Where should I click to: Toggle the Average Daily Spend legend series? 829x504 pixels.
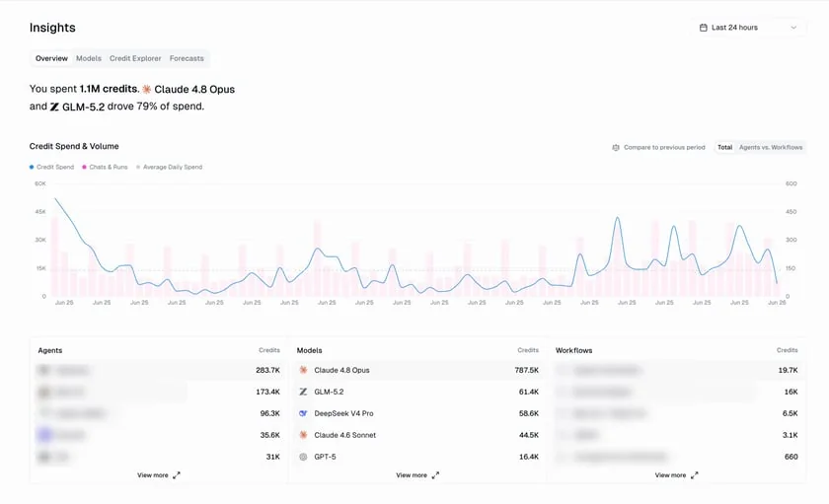pyautogui.click(x=169, y=167)
